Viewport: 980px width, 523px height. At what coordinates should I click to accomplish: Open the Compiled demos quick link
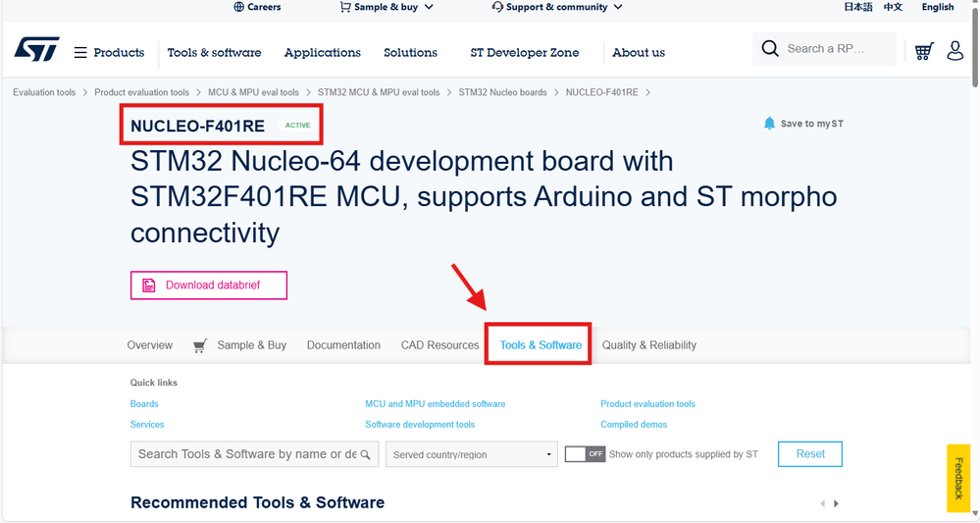634,424
